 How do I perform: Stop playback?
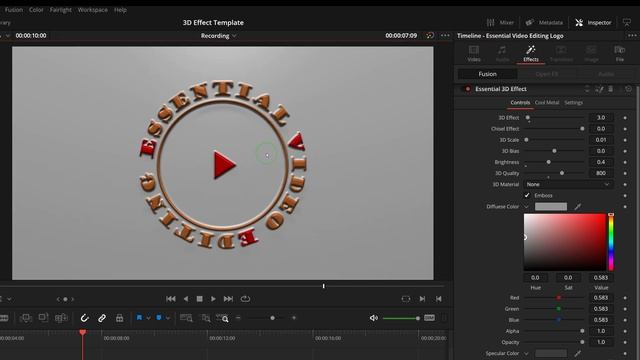pos(199,299)
